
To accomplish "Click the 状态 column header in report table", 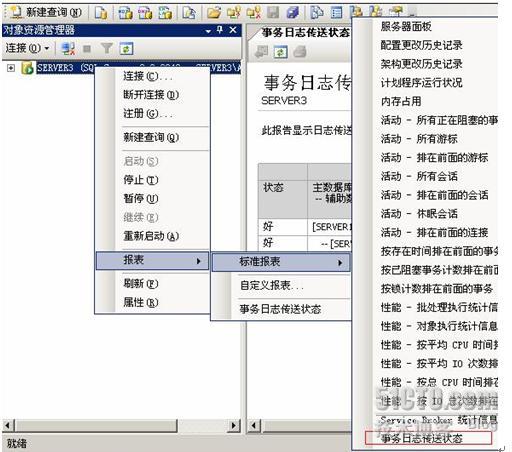I will [282, 199].
